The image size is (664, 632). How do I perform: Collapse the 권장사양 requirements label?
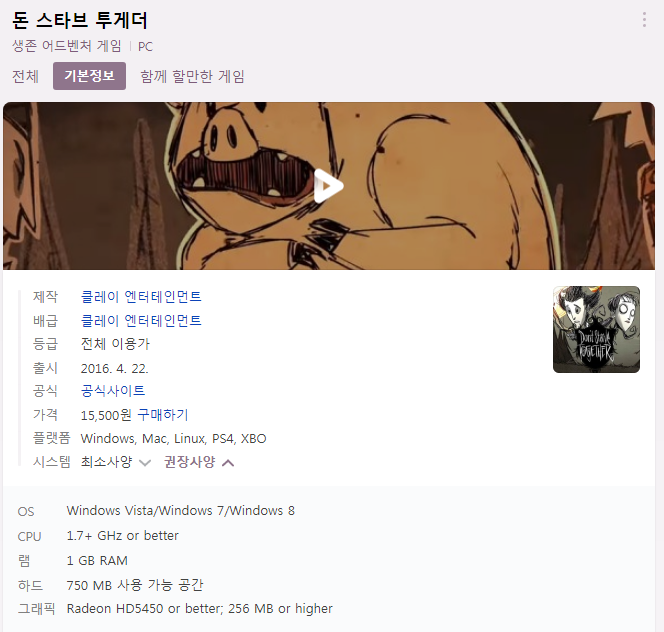[x=190, y=462]
